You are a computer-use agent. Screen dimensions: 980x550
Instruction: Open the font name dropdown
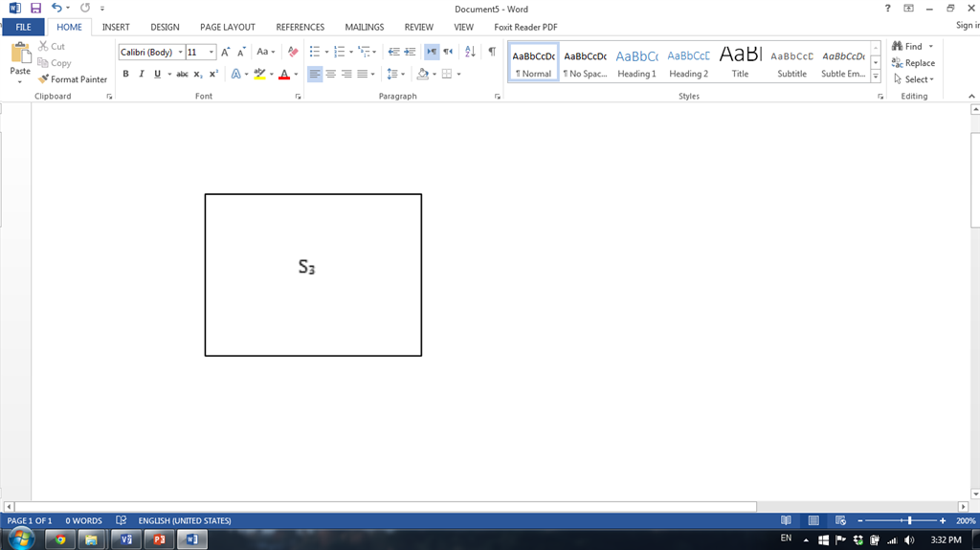(181, 52)
